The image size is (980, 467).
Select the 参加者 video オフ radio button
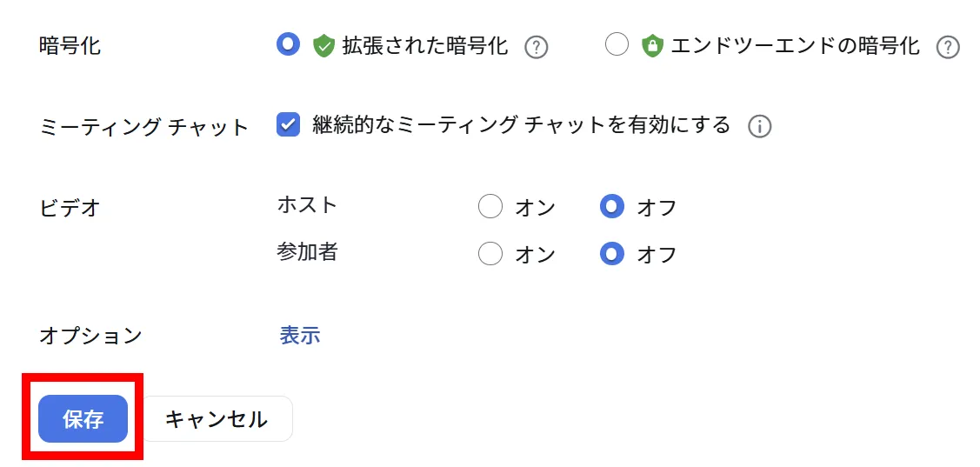coord(612,254)
